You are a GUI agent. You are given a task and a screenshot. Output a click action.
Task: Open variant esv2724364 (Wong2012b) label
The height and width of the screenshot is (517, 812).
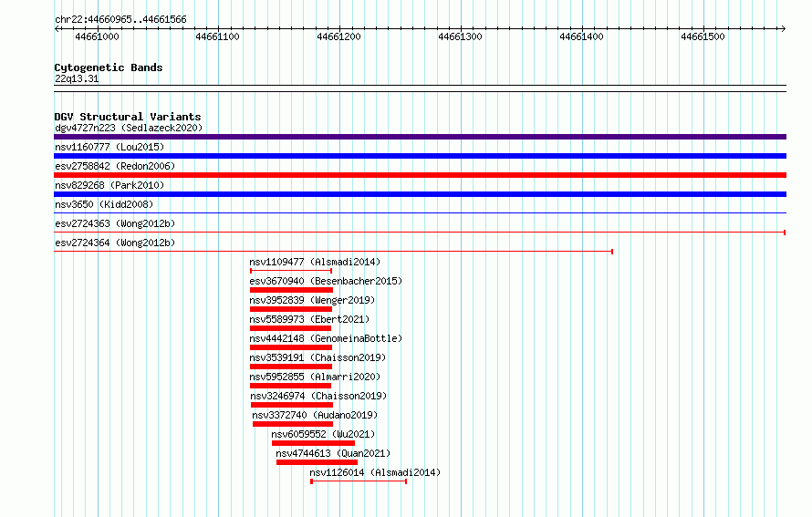pyautogui.click(x=115, y=243)
